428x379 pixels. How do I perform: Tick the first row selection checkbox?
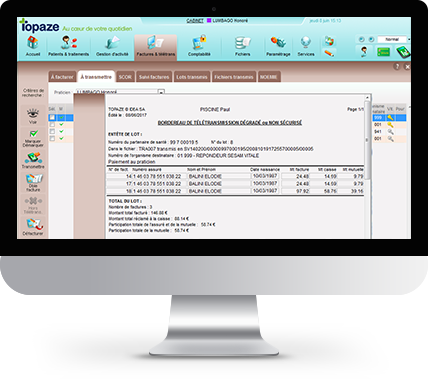pyautogui.click(x=52, y=117)
